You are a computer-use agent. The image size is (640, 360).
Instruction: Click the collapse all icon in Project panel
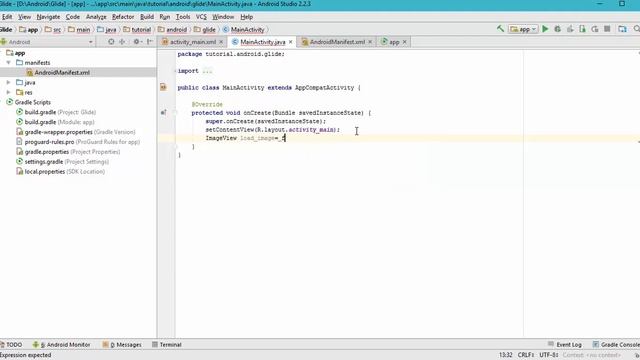point(122,42)
